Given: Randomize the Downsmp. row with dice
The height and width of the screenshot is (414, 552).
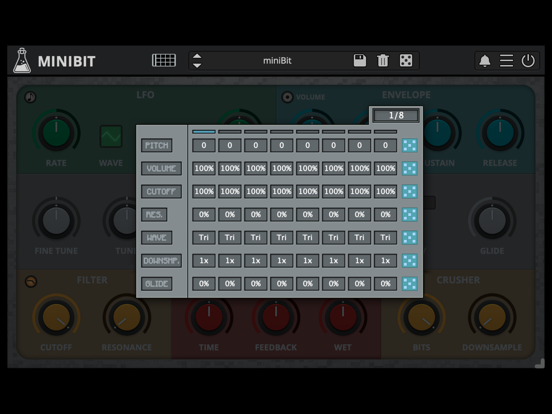Looking at the screenshot, I should coord(410,261).
